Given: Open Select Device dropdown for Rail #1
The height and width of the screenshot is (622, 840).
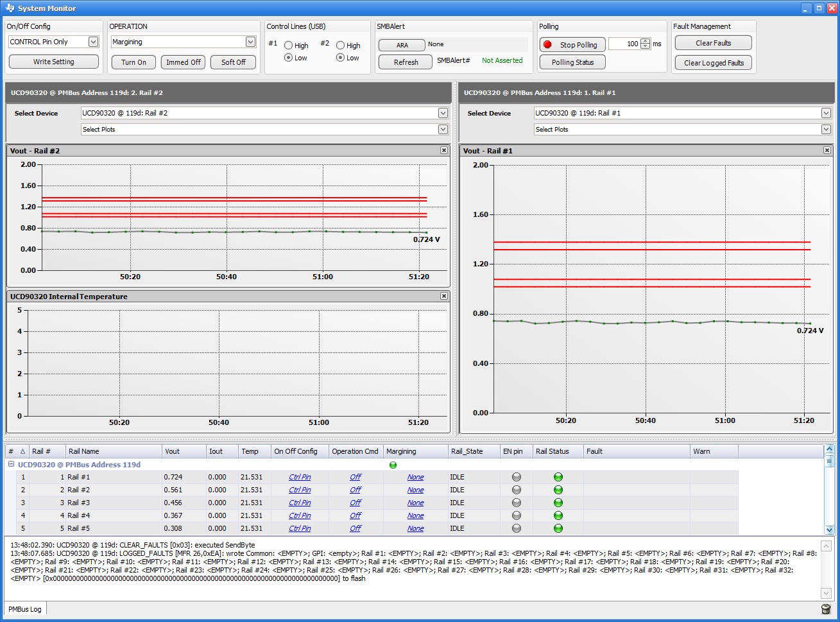Looking at the screenshot, I should (826, 113).
